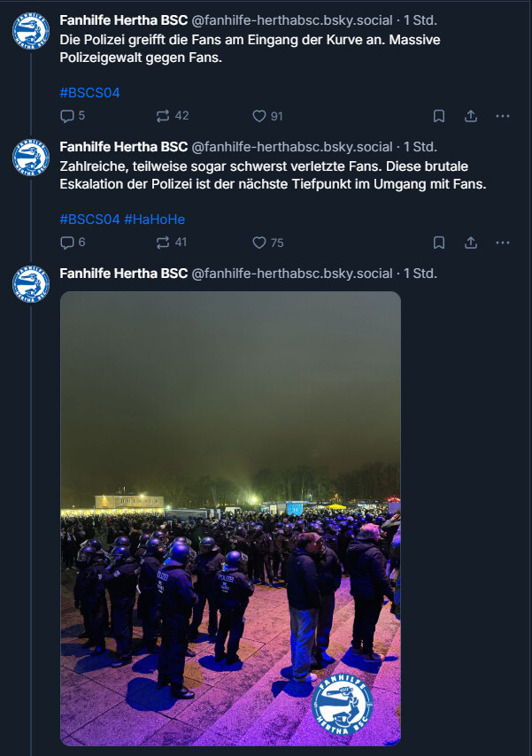Viewport: 532px width, 756px height.
Task: Open the #BSCS04 hashtag in first post
Action: pos(89,92)
